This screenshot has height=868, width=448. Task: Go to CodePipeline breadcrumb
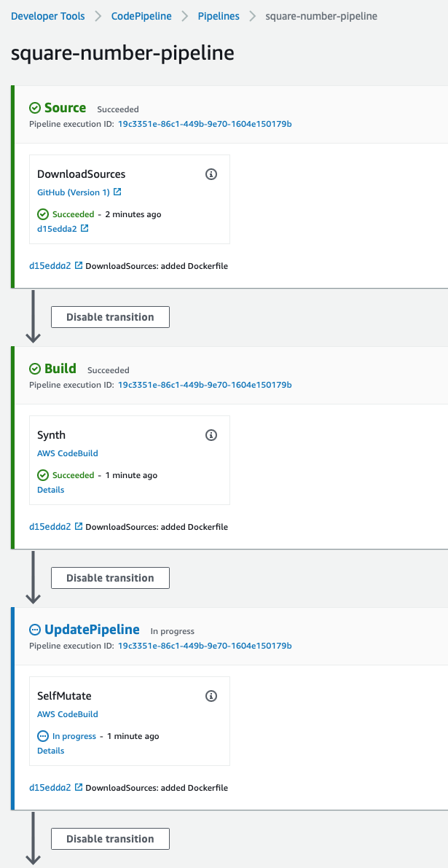click(x=141, y=16)
